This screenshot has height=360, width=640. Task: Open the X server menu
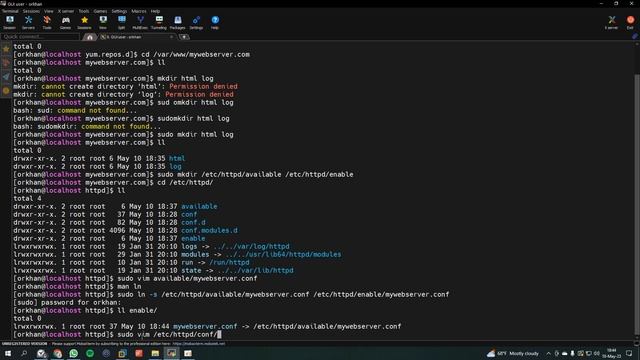[x=66, y=11]
